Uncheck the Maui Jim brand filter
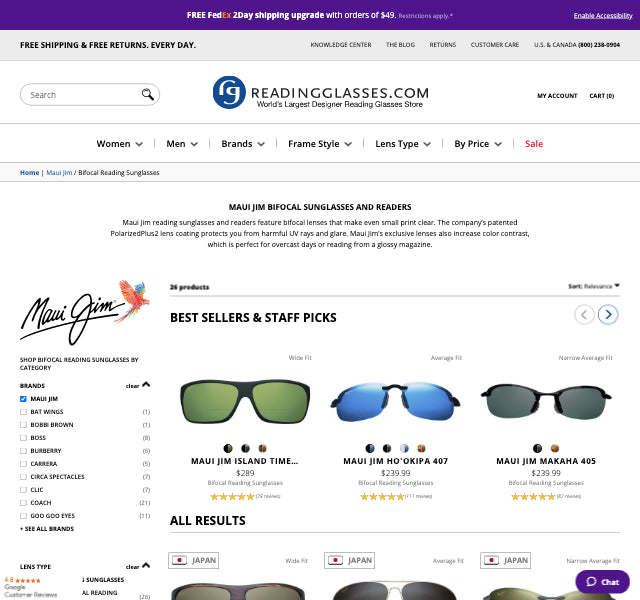The width and height of the screenshot is (640, 600). click(23, 399)
